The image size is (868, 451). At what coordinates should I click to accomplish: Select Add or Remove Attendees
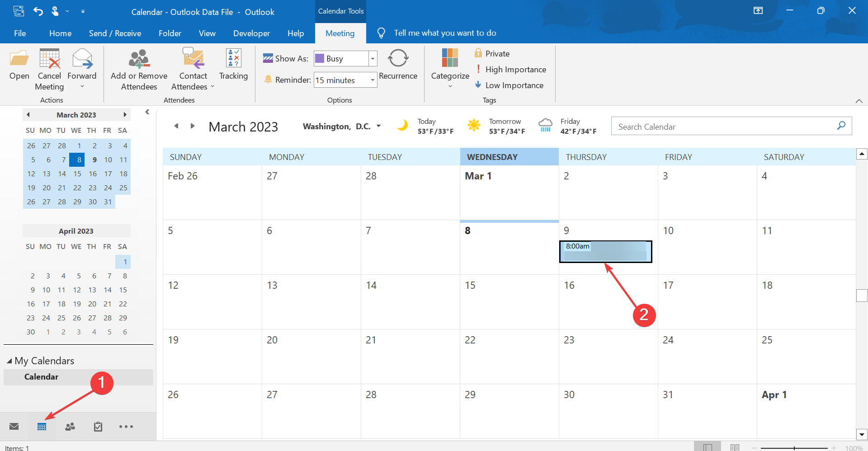click(x=138, y=68)
